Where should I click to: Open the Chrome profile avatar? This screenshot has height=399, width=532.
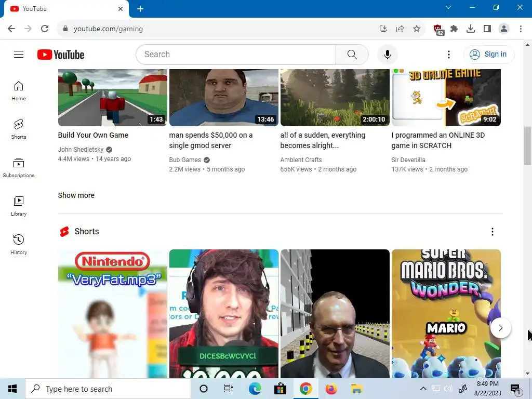pyautogui.click(x=504, y=29)
